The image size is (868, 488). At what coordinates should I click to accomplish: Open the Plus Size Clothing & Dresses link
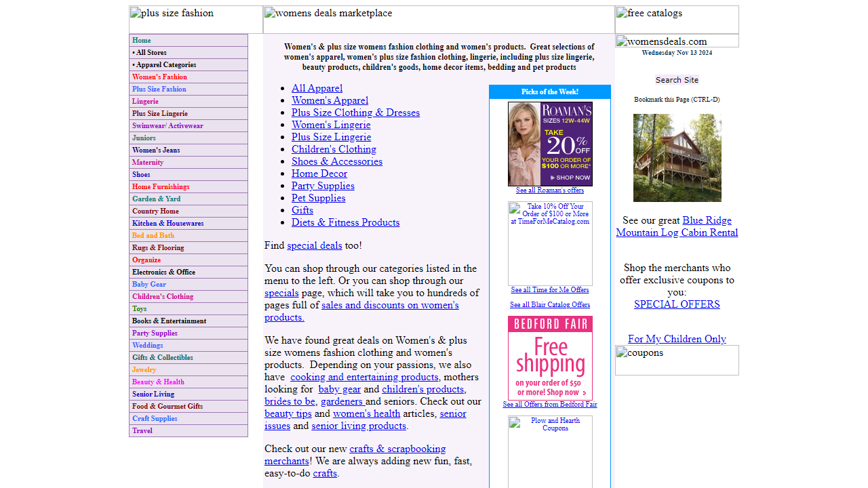355,113
